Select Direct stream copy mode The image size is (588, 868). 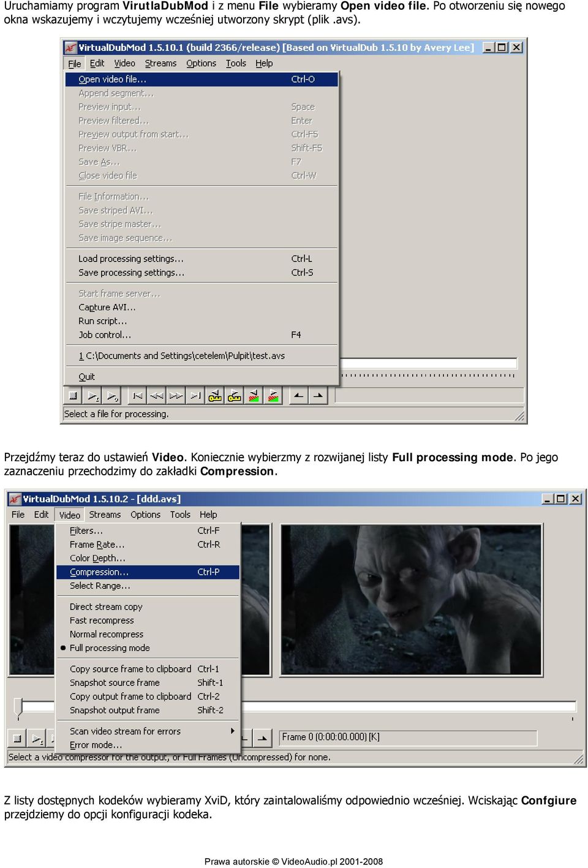106,606
